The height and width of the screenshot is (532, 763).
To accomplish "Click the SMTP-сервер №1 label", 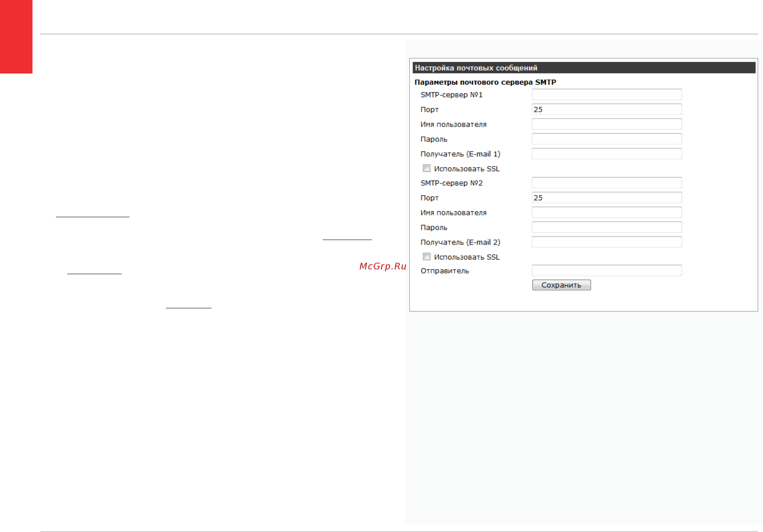I will coord(451,95).
